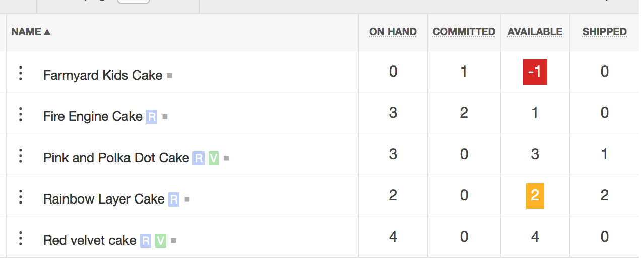Viewport: 644px width, 270px height.
Task: Click the AVAILABLE column header
Action: (535, 32)
